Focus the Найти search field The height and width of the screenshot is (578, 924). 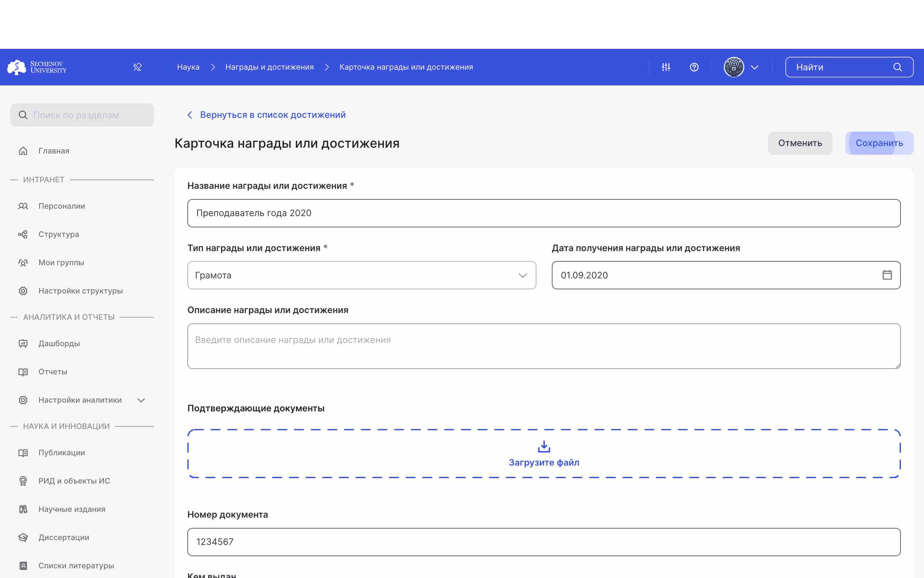click(x=849, y=67)
